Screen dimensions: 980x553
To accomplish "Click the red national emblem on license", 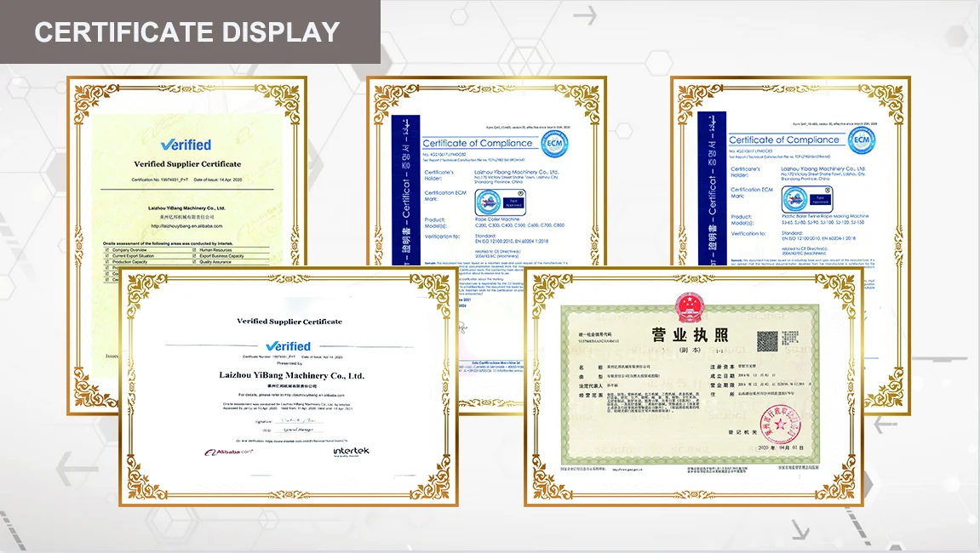I will [x=685, y=305].
